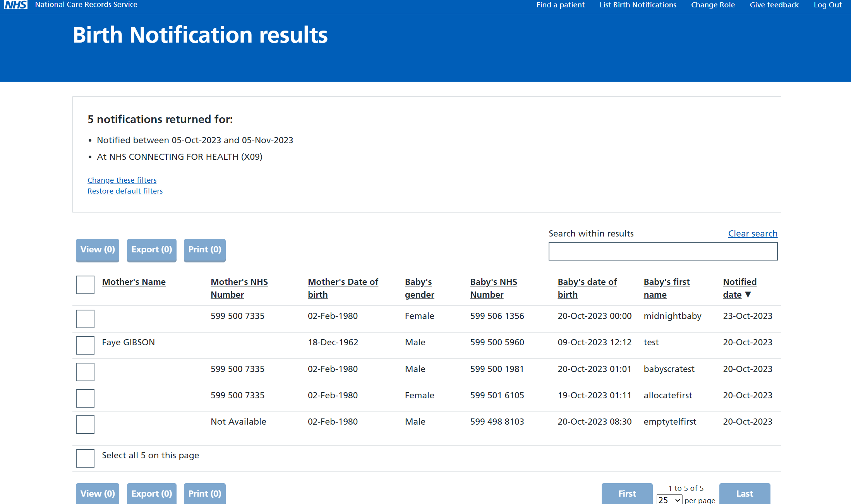Click Clear search link
Screen dimensions: 851x504
(753, 233)
